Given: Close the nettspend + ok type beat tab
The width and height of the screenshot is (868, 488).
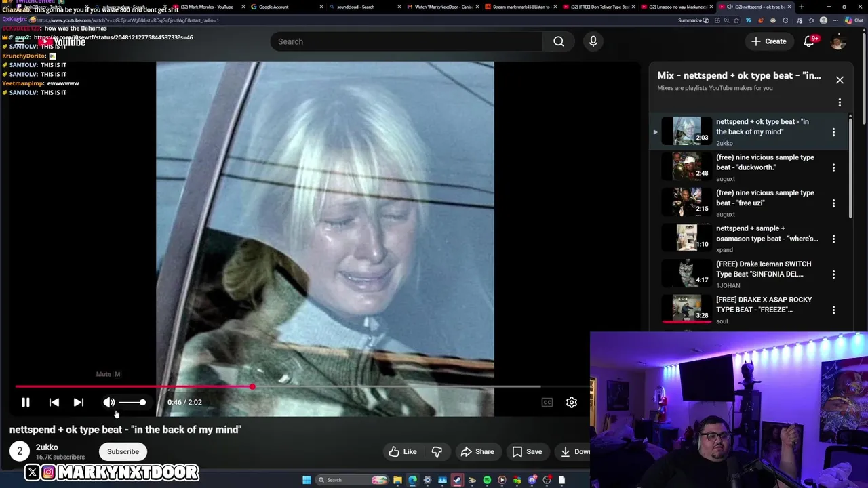Looking at the screenshot, I should click(789, 7).
